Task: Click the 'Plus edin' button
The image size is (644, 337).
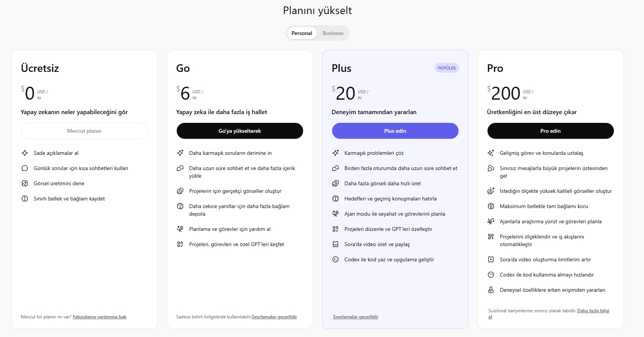Action: coord(395,130)
